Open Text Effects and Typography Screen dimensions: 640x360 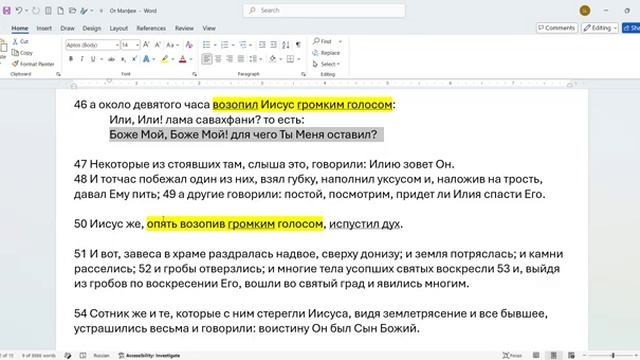[146, 59]
